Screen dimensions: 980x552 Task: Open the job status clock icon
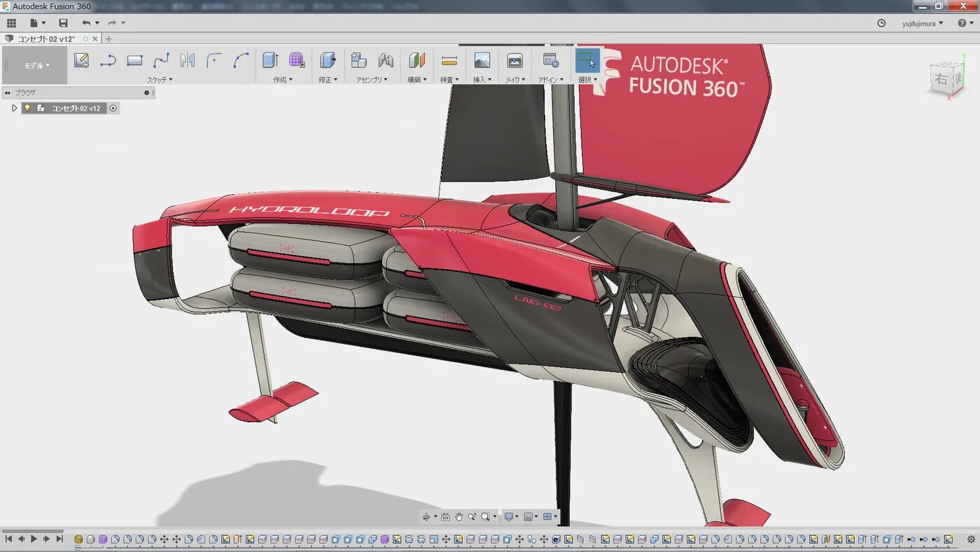881,23
